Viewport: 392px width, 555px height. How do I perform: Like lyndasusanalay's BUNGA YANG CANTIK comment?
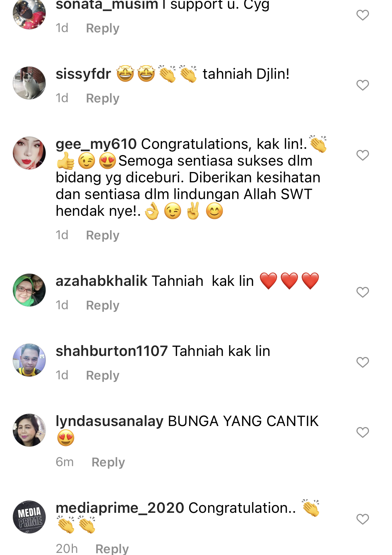(x=362, y=432)
